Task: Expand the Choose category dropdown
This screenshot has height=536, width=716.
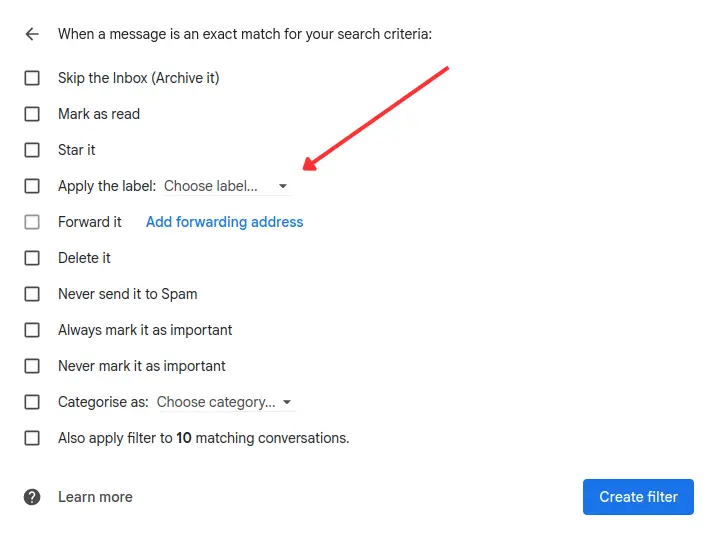Action: pos(216,402)
